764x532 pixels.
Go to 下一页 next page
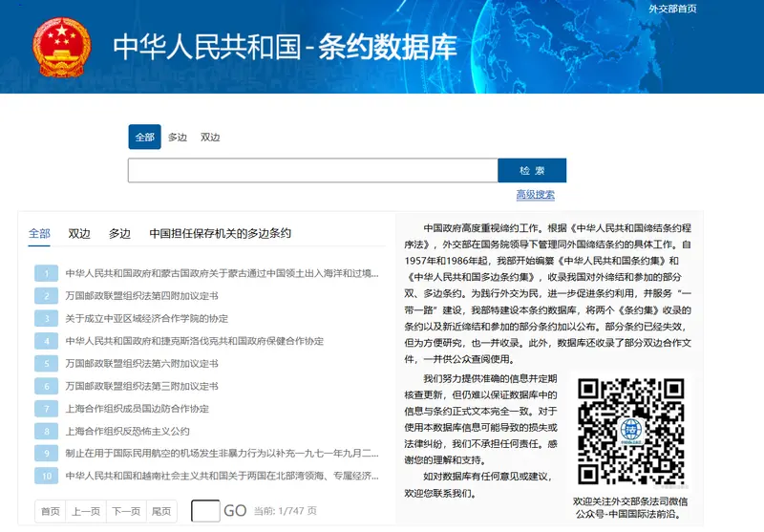126,511
